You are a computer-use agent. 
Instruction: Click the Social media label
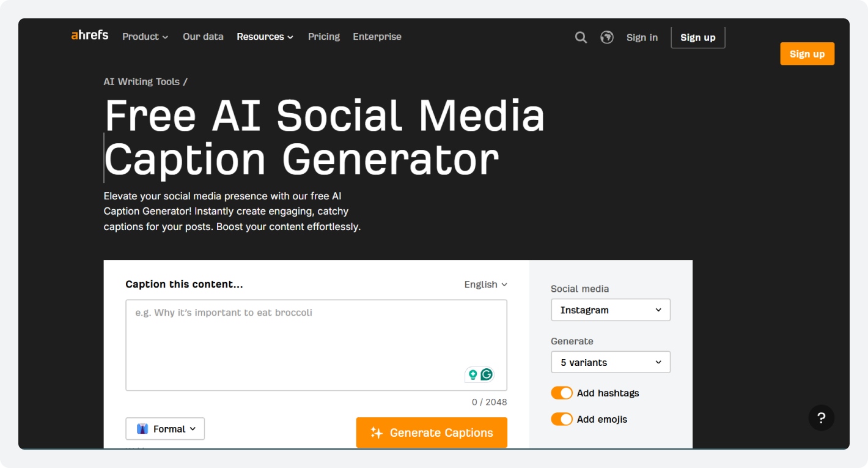[x=579, y=289]
